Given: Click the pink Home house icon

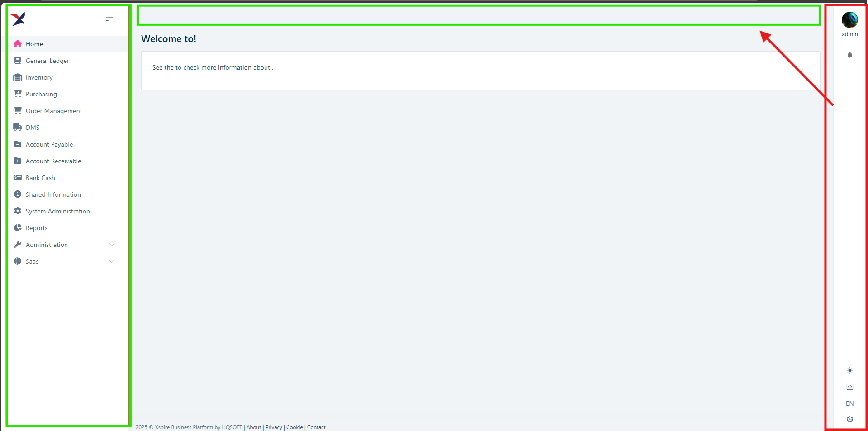Looking at the screenshot, I should tap(18, 44).
